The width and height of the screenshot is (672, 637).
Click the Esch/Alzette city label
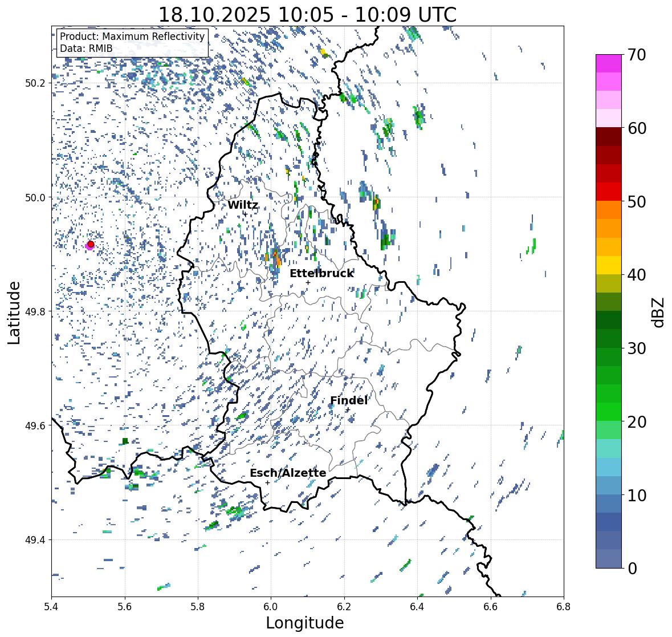click(x=288, y=473)
